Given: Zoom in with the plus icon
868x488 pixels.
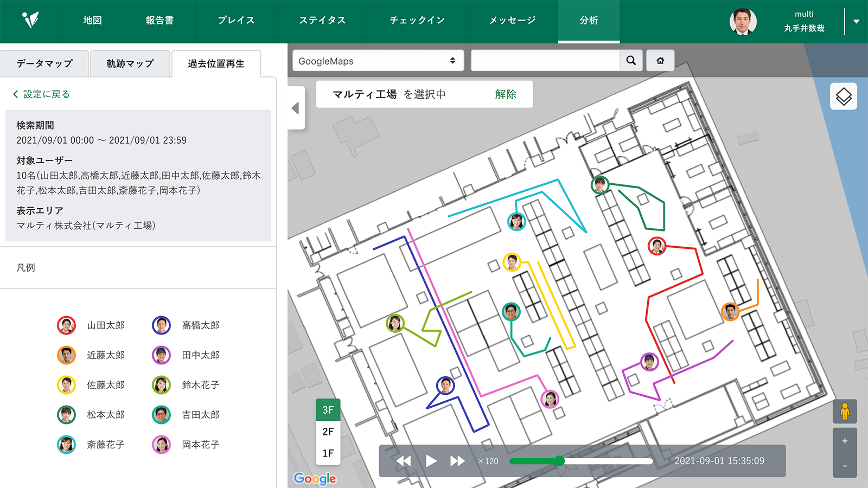Looking at the screenshot, I should (844, 441).
